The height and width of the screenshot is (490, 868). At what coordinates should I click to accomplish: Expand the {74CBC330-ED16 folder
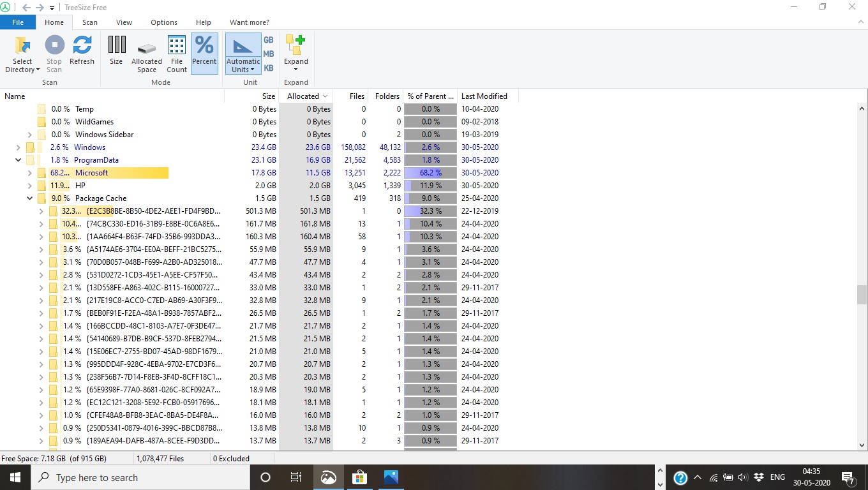pyautogui.click(x=41, y=224)
